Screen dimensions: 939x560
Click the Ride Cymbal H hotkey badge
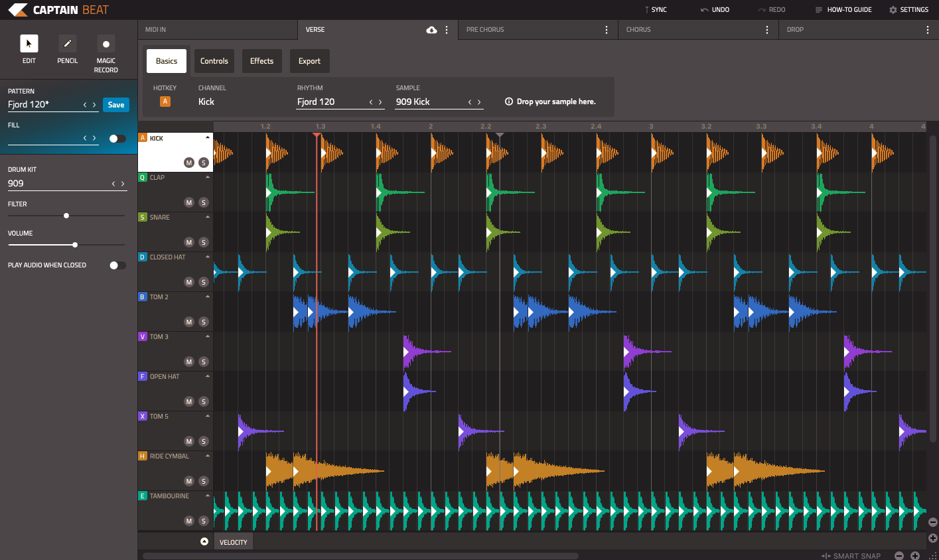pos(142,456)
